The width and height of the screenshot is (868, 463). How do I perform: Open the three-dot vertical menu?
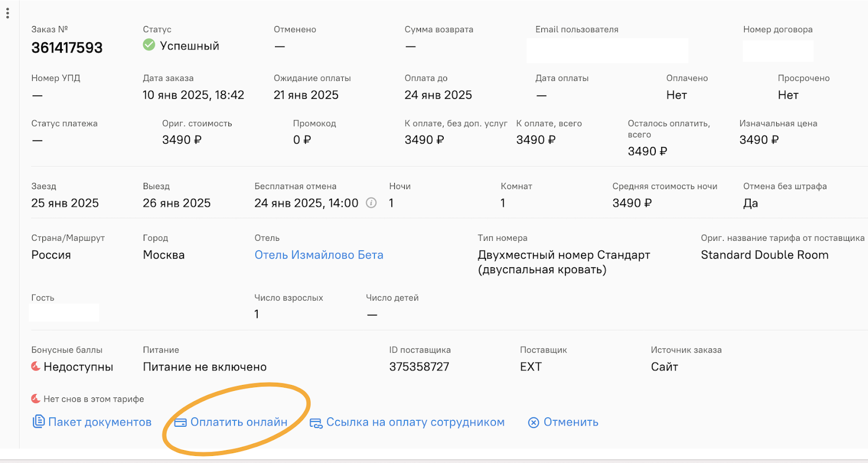pos(8,13)
